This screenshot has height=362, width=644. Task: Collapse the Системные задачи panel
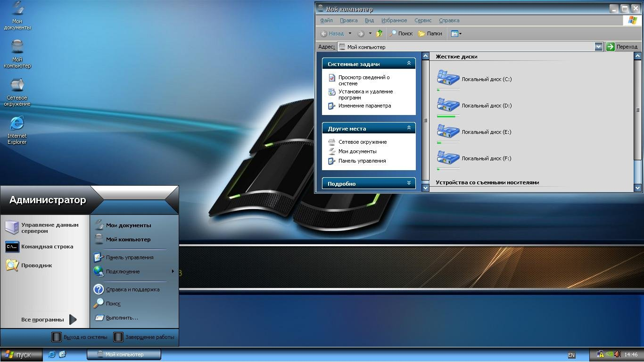(409, 64)
